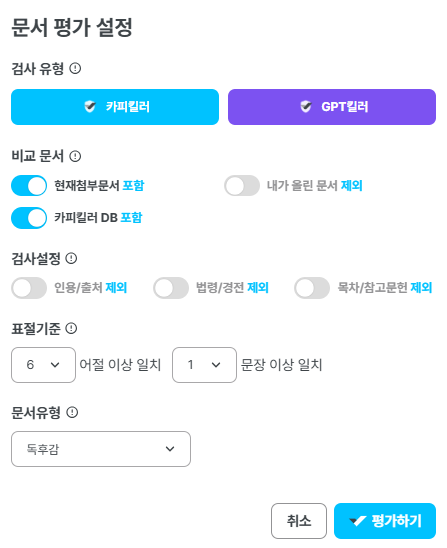Click the 취소 button
This screenshot has height=548, width=447.
[299, 521]
